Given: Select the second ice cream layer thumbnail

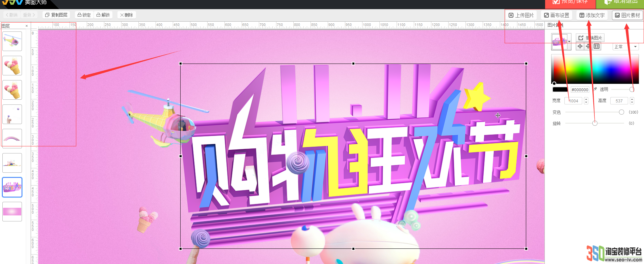Looking at the screenshot, I should tap(12, 90).
